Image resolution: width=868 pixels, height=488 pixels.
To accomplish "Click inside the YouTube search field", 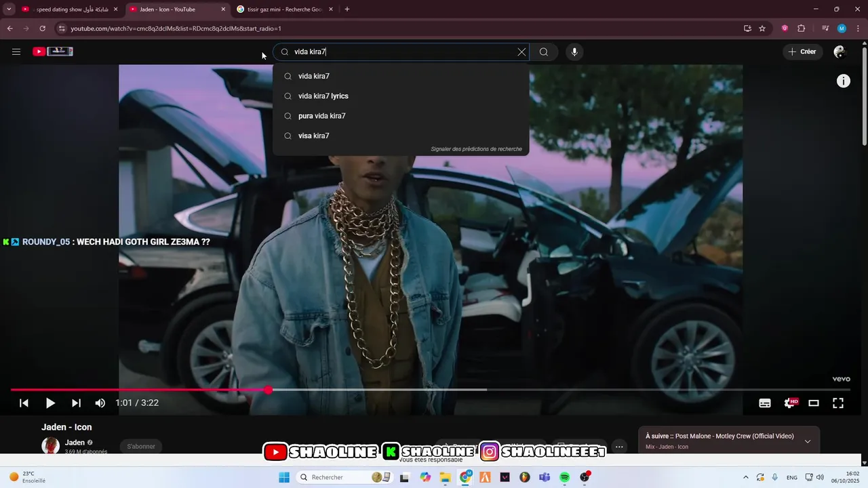I will (400, 52).
